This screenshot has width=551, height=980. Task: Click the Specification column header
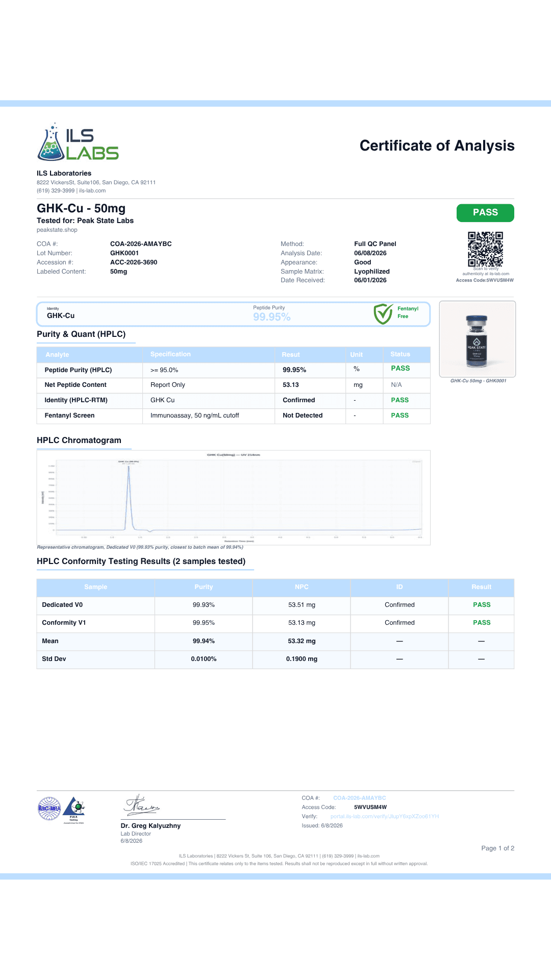[170, 354]
